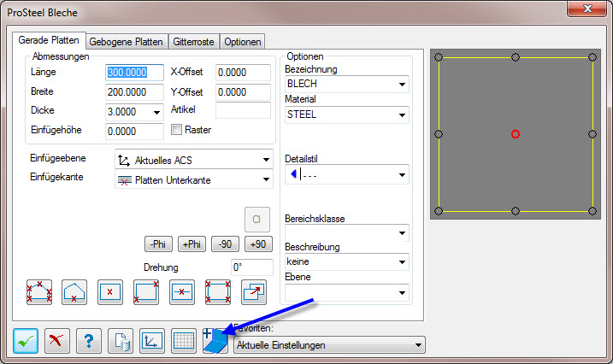Image resolution: width=613 pixels, height=364 pixels.
Task: Click the Artikel input field
Action: pos(243,110)
